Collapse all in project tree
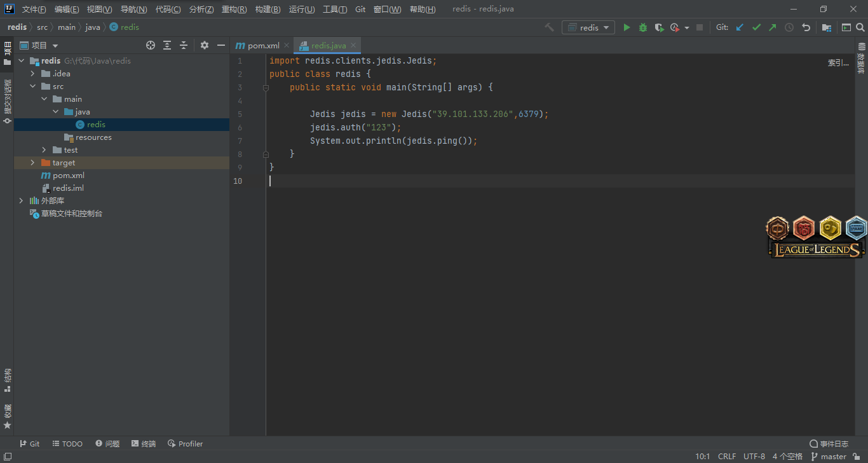Viewport: 868px width, 463px height. pos(184,45)
